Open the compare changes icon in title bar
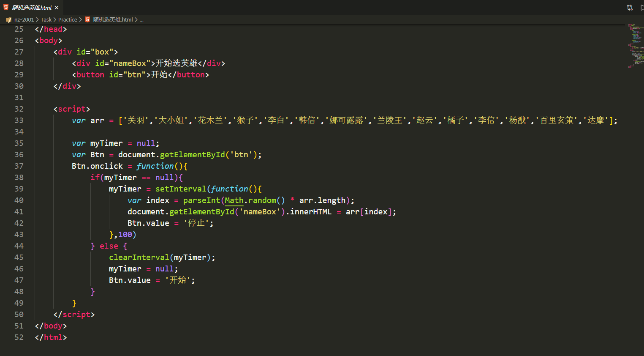Screen dimensions: 644x356 [x=630, y=8]
